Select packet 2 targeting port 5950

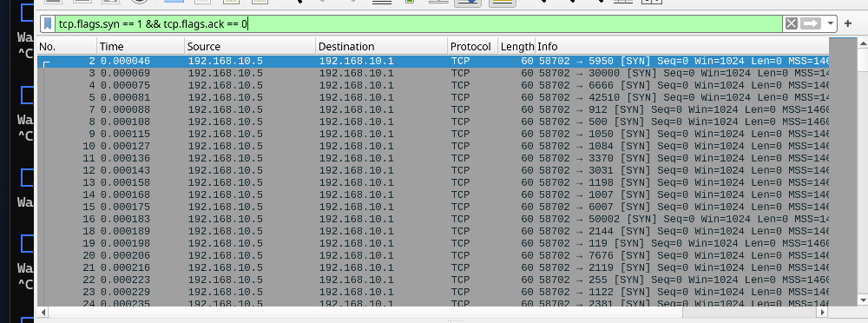(433, 61)
